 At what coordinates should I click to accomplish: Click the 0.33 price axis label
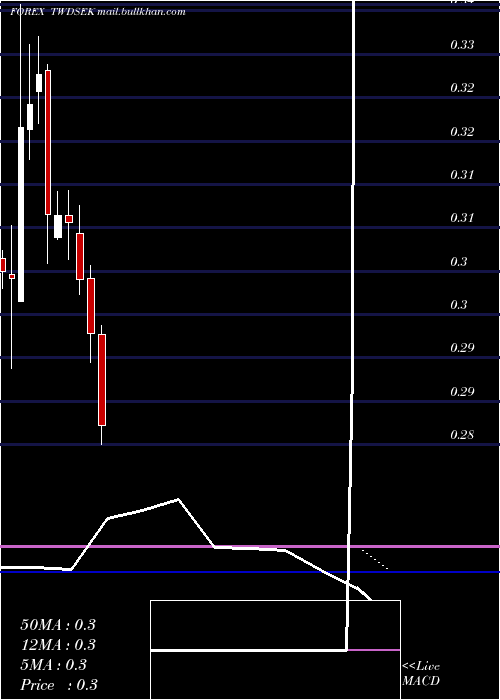coord(462,45)
